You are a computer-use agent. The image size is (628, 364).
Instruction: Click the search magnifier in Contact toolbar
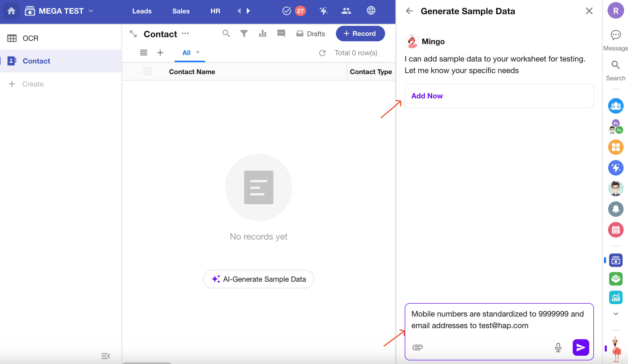point(226,34)
